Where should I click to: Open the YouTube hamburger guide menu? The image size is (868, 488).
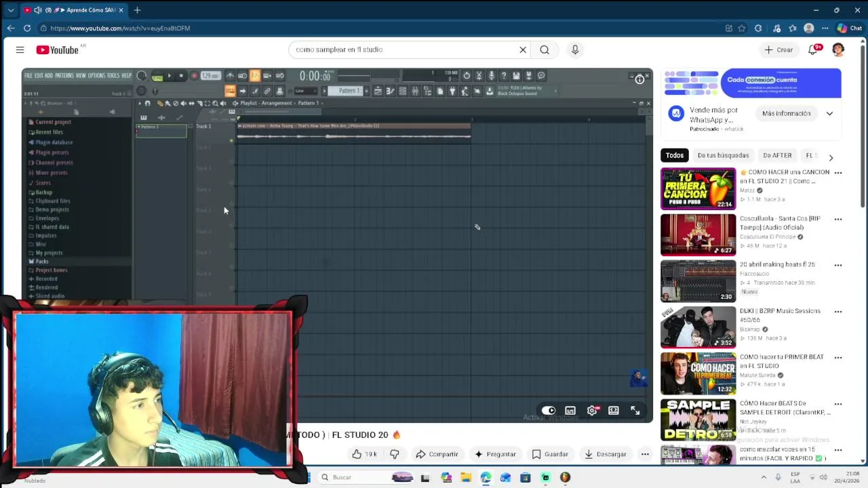point(20,49)
